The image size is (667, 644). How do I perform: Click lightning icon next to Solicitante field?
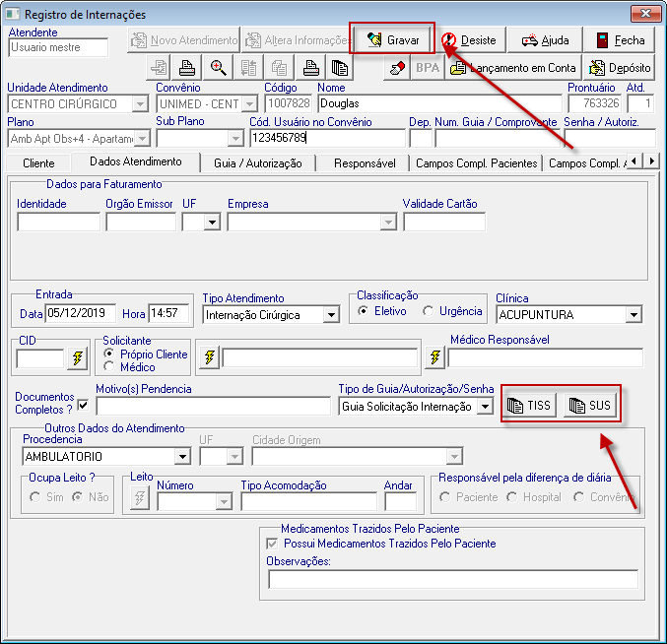click(x=209, y=357)
